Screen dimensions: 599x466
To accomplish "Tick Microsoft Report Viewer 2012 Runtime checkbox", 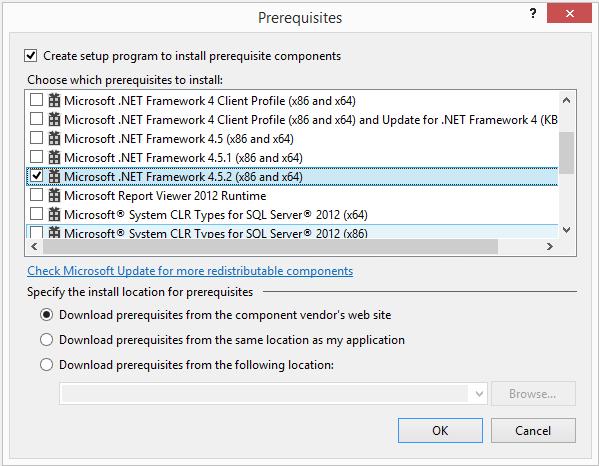I will click(x=36, y=195).
